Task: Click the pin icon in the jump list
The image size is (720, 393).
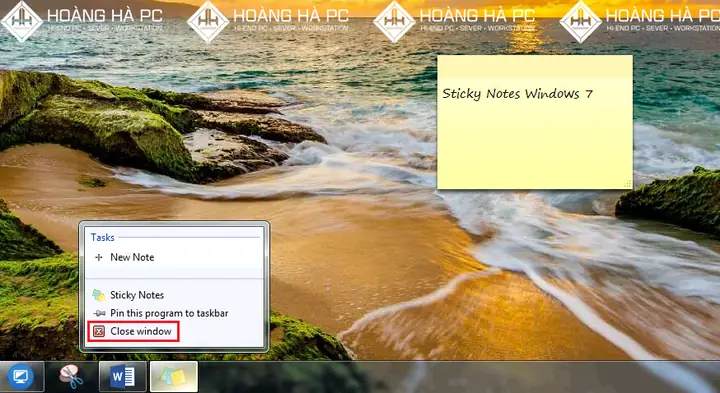Action: click(x=99, y=314)
